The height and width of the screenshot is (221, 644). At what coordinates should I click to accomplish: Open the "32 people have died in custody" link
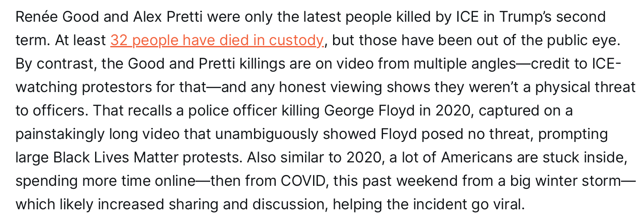[217, 40]
